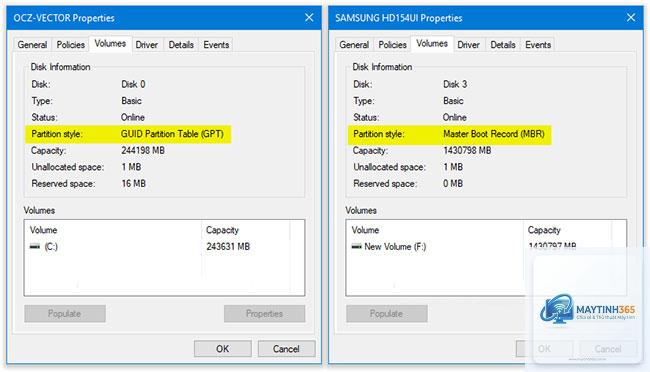Click the 'Disk 3' value
650x372 pixels.
tap(455, 84)
